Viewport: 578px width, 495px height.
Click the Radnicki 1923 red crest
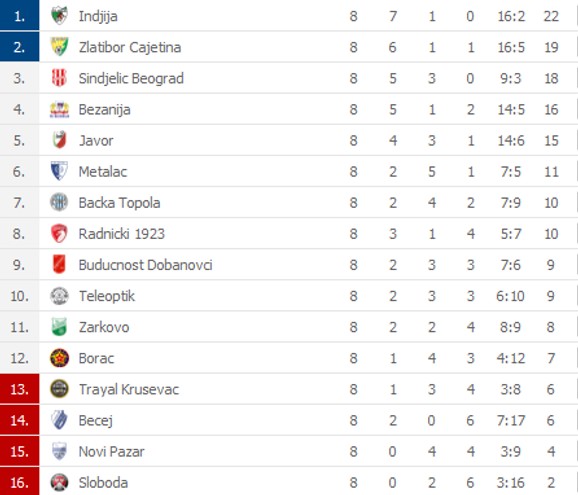(59, 234)
